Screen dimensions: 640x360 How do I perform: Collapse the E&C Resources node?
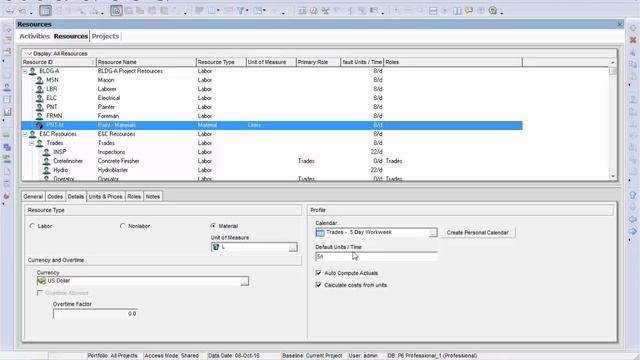[25, 134]
